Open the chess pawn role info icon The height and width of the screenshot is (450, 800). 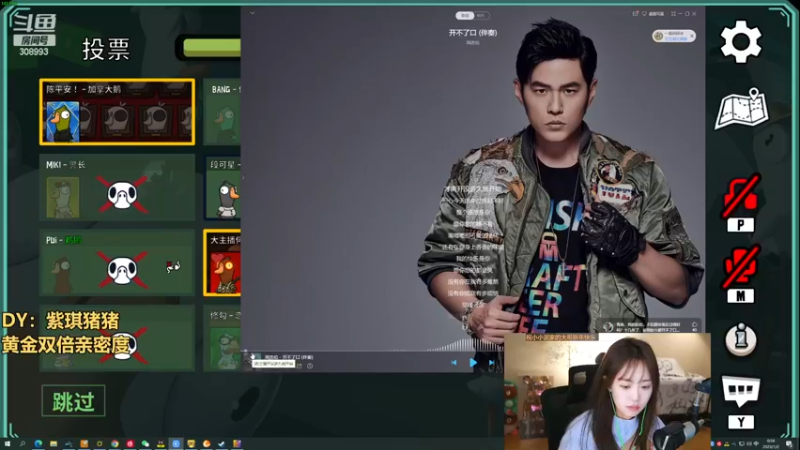tap(741, 339)
